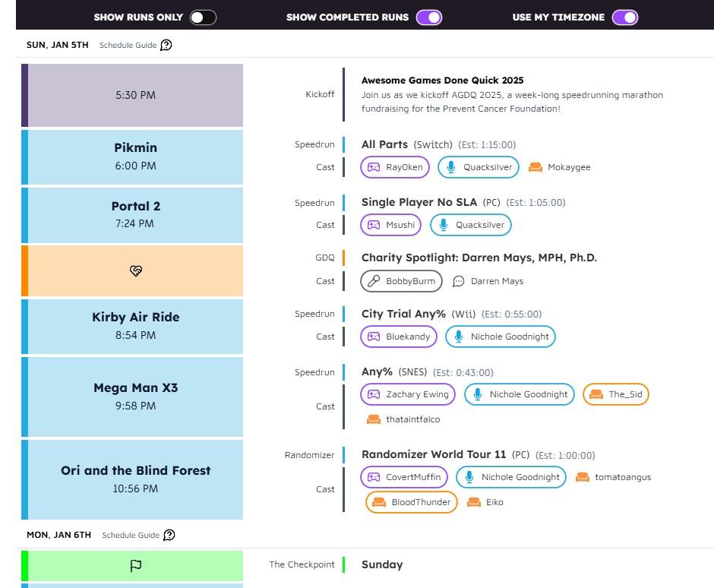The width and height of the screenshot is (714, 588).
Task: Click the couch icon beside thataintfalco
Action: click(x=374, y=419)
